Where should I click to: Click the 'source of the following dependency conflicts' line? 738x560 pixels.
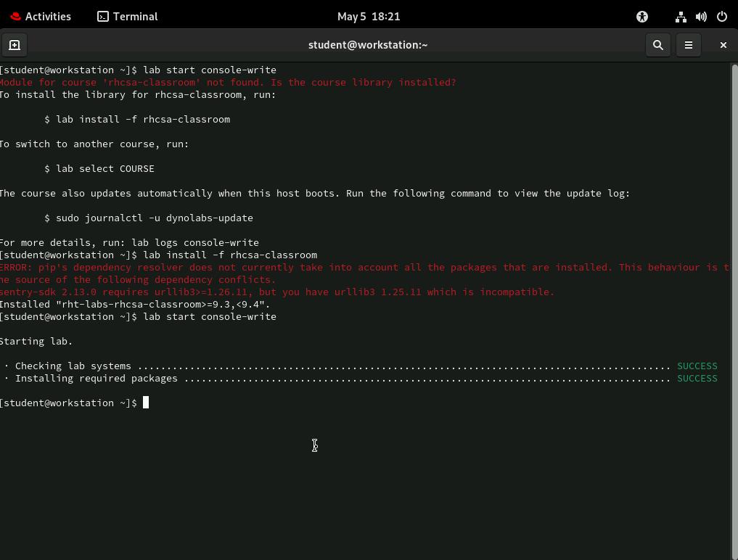138,279
